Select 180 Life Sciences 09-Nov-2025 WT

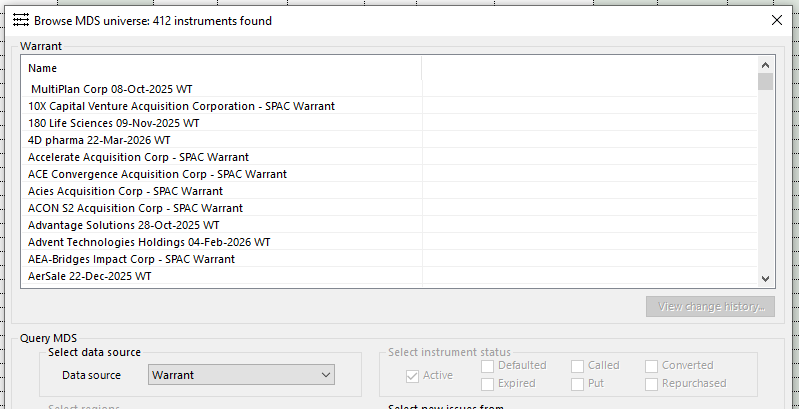(x=389, y=123)
